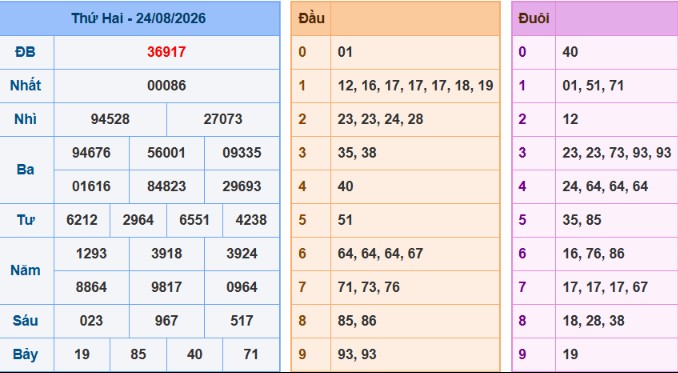This screenshot has width=678, height=373.
Task: Click the Đuôi column header
Action: pos(534,18)
